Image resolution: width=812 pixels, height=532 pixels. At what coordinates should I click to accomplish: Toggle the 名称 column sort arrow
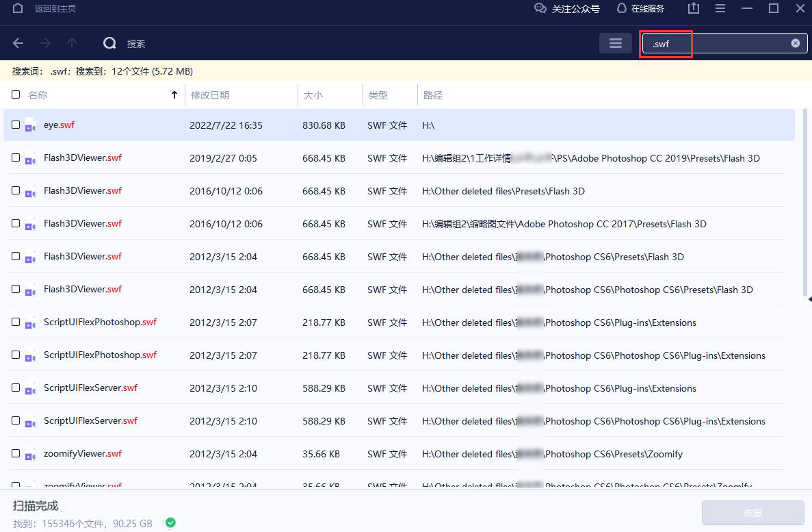174,95
